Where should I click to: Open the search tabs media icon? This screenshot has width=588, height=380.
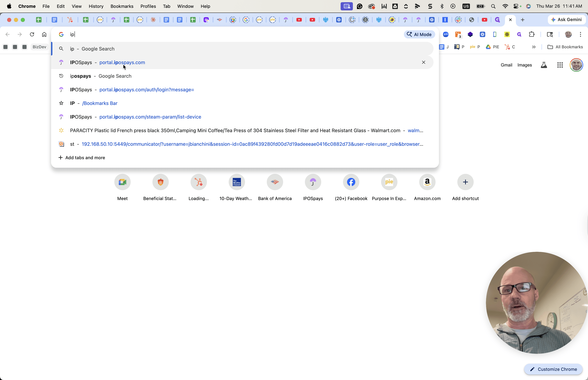550,34
